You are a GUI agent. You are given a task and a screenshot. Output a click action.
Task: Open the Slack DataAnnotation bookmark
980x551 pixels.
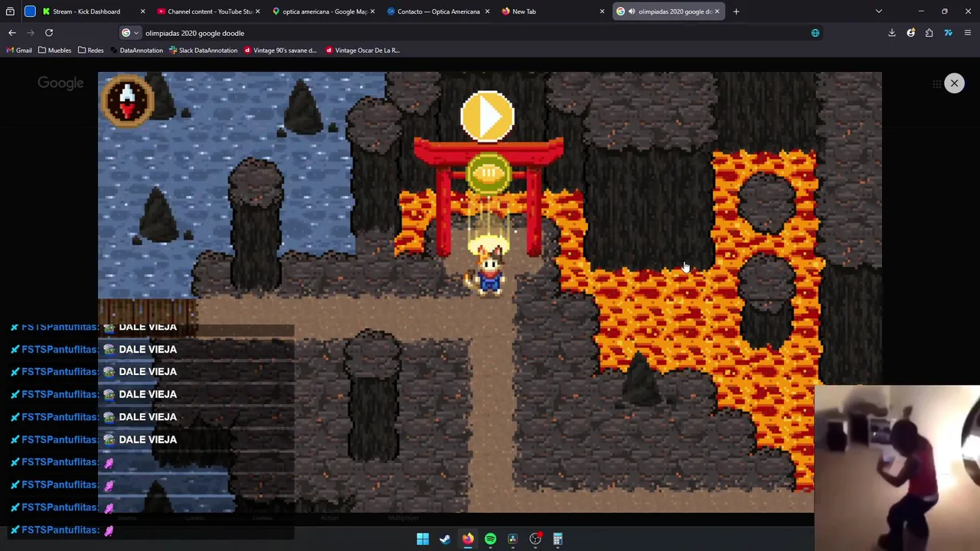204,51
